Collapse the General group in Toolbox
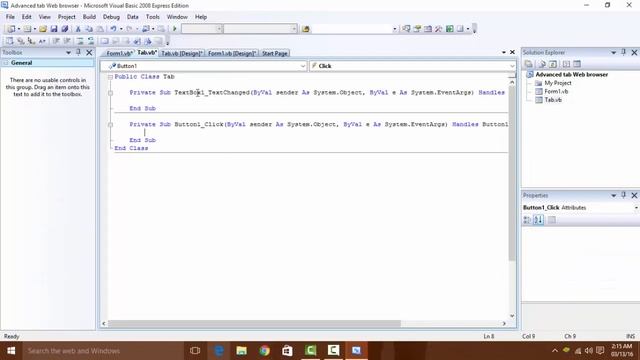 pyautogui.click(x=6, y=63)
